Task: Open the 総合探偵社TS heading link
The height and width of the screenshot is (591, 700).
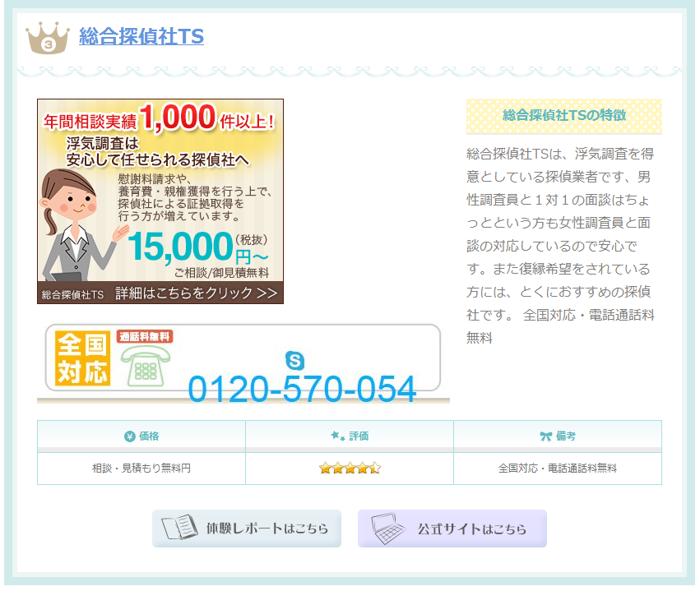Action: pyautogui.click(x=141, y=36)
